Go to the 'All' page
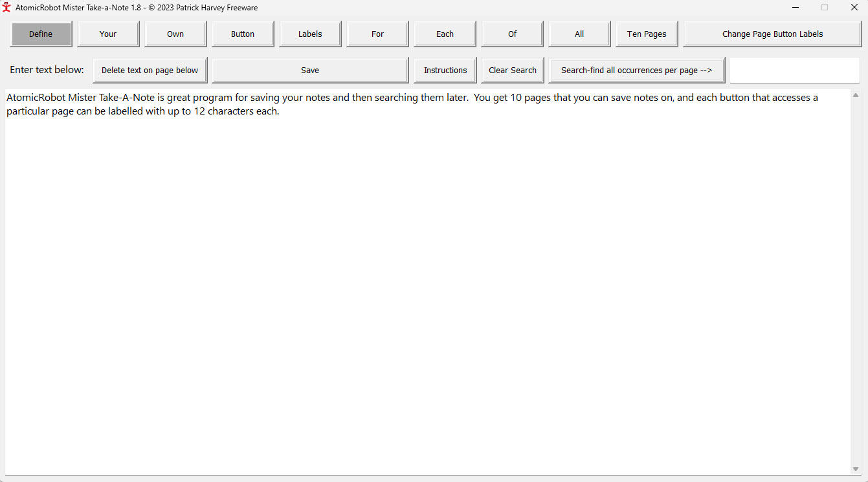The width and height of the screenshot is (868, 482). [579, 34]
